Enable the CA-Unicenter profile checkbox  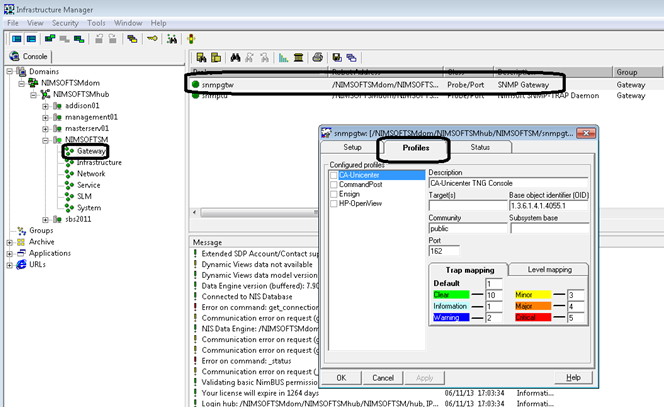tap(334, 175)
